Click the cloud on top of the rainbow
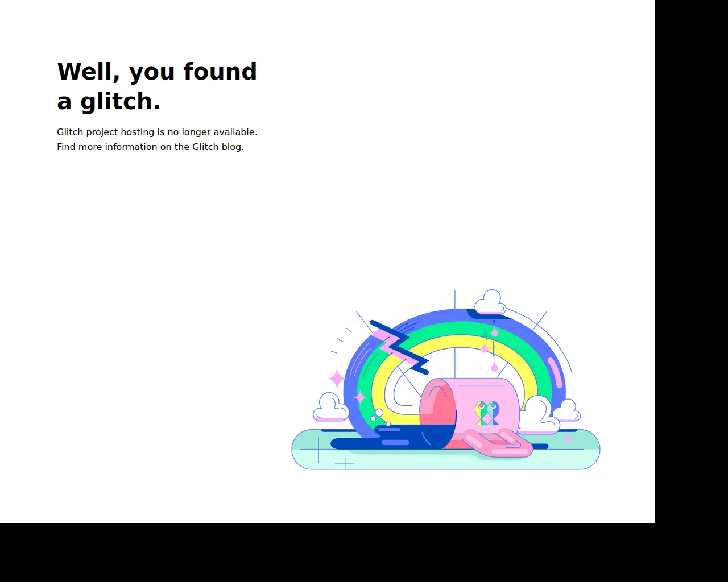The width and height of the screenshot is (728, 582). [490, 302]
